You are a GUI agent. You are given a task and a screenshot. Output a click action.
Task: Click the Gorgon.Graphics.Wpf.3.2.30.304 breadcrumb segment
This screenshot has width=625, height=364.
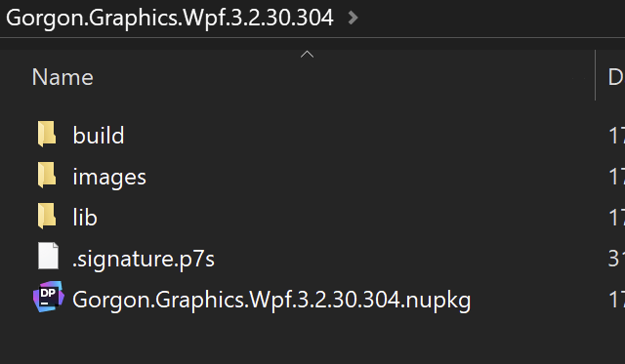click(169, 18)
